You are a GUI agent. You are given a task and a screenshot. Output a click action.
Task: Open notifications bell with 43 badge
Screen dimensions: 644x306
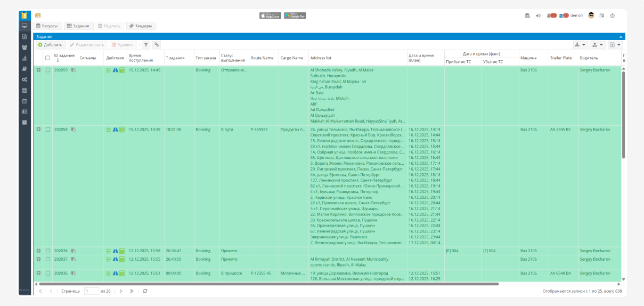pos(549,16)
